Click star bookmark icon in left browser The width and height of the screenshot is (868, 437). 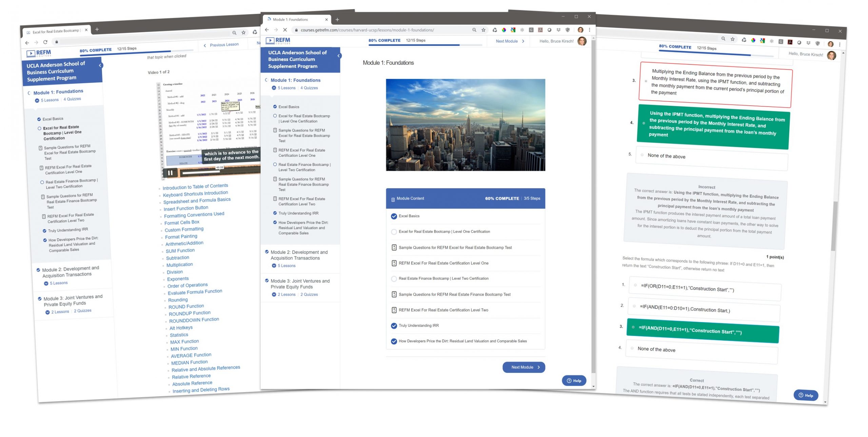(243, 33)
